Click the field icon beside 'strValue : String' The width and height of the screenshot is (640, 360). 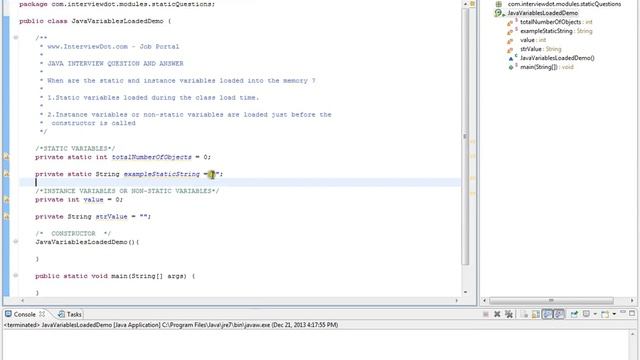point(510,49)
